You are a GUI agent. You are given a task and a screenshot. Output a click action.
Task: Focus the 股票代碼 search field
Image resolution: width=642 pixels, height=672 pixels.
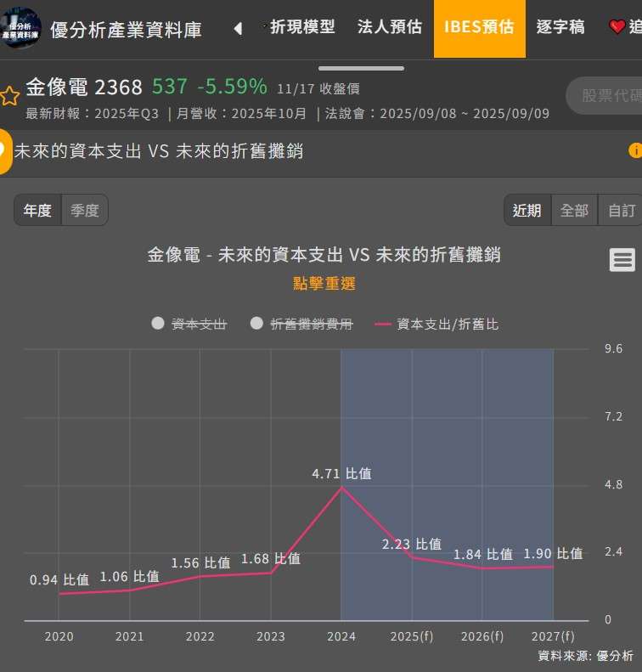click(604, 95)
